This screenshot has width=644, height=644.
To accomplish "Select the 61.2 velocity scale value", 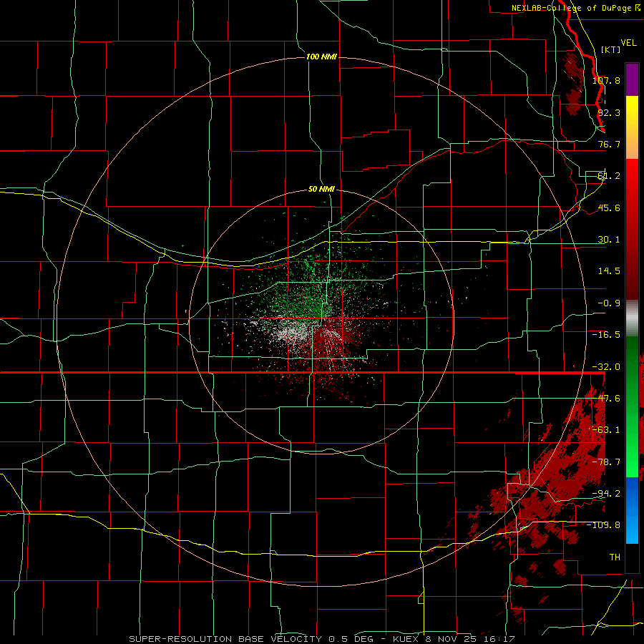I will pos(609,176).
